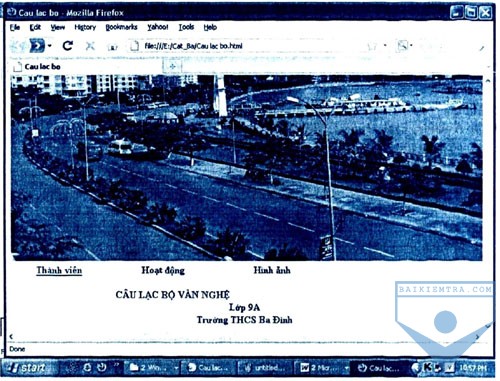Screen dimensions: 500x381
Task: Click the page icon beside the address
Action: click(x=134, y=46)
